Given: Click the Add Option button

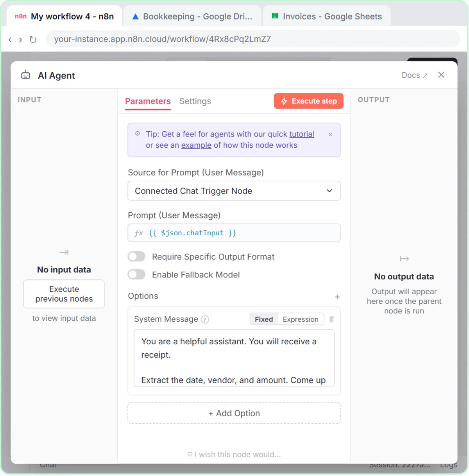Looking at the screenshot, I should 234,413.
